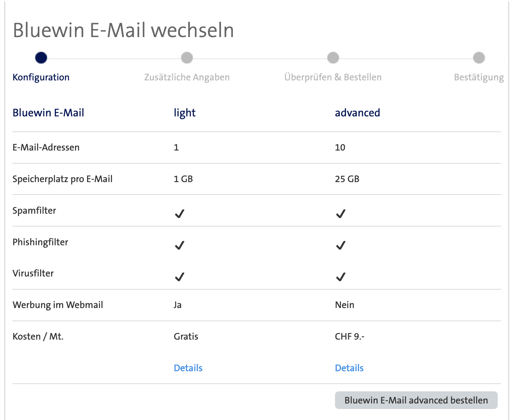Select the Zusätzliche Angaben step circle
Viewport: 515px width, 420px height.
click(x=187, y=58)
